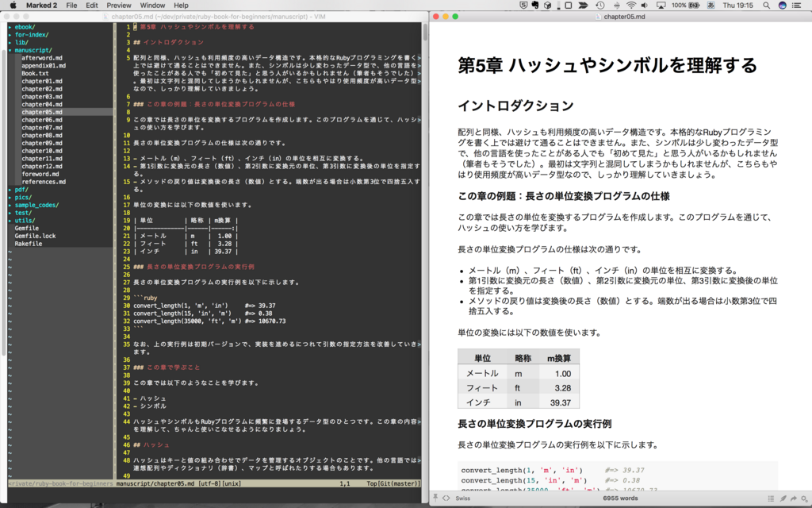Click the cube-shaped menu bar icon
812x508 pixels.
pyautogui.click(x=547, y=6)
